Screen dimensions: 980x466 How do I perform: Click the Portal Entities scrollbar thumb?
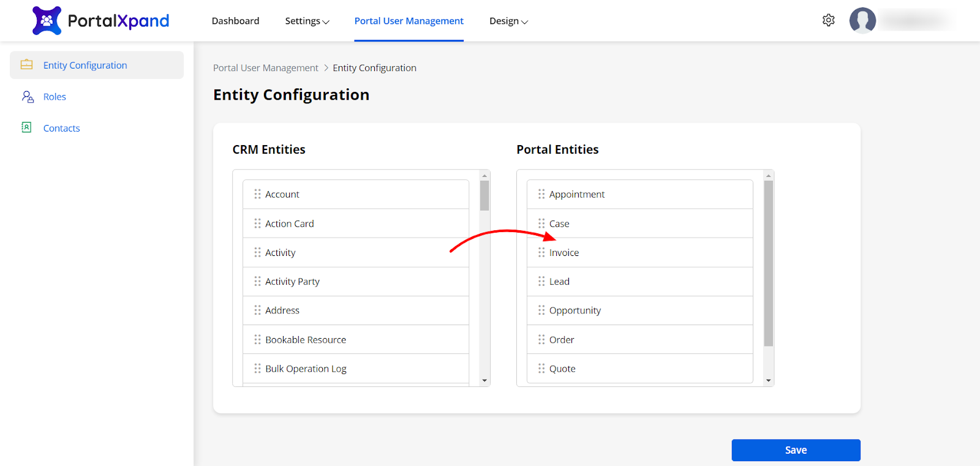768,263
